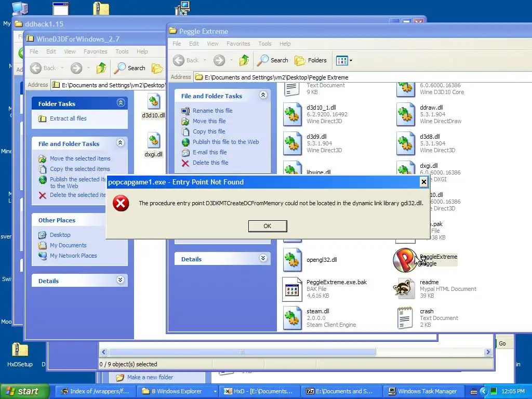Click Delete this file

[x=210, y=163]
